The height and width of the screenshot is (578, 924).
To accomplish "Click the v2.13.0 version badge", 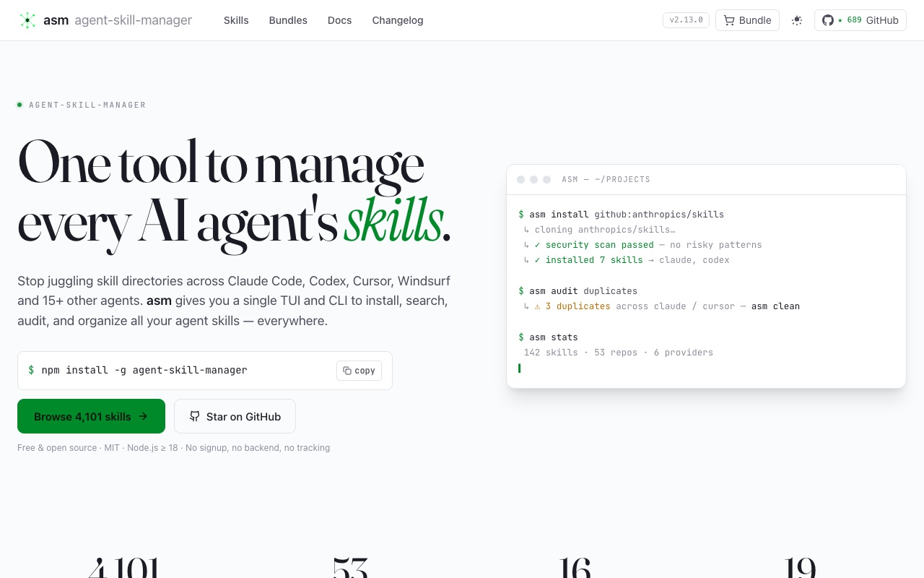I will click(x=687, y=20).
